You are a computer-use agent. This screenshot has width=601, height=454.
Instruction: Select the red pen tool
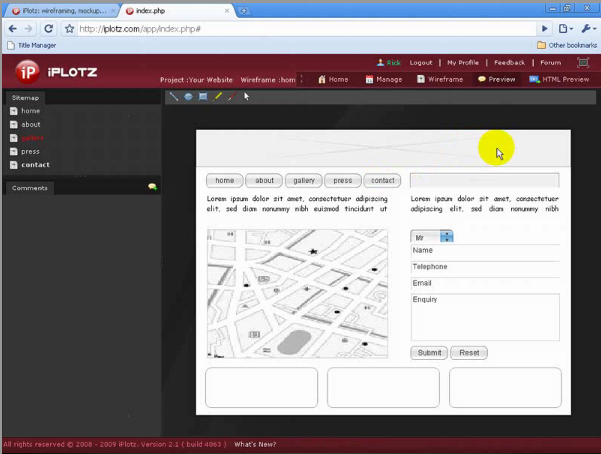[230, 97]
